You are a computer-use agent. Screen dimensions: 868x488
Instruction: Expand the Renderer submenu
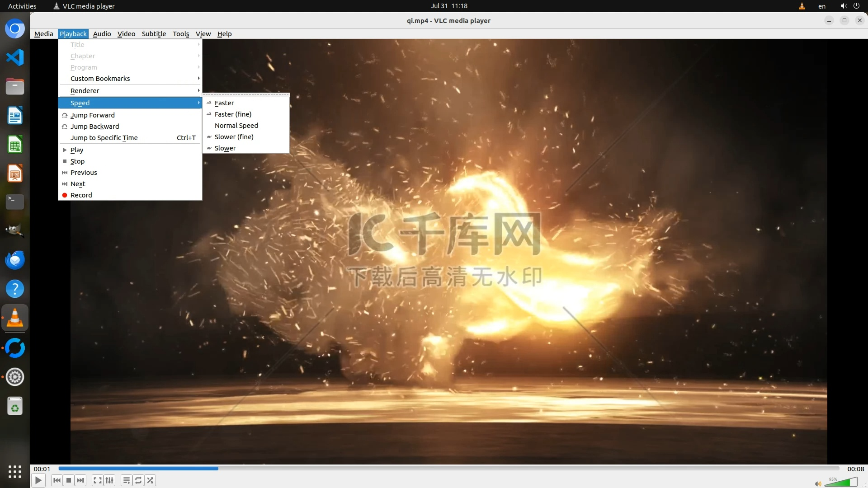point(85,91)
